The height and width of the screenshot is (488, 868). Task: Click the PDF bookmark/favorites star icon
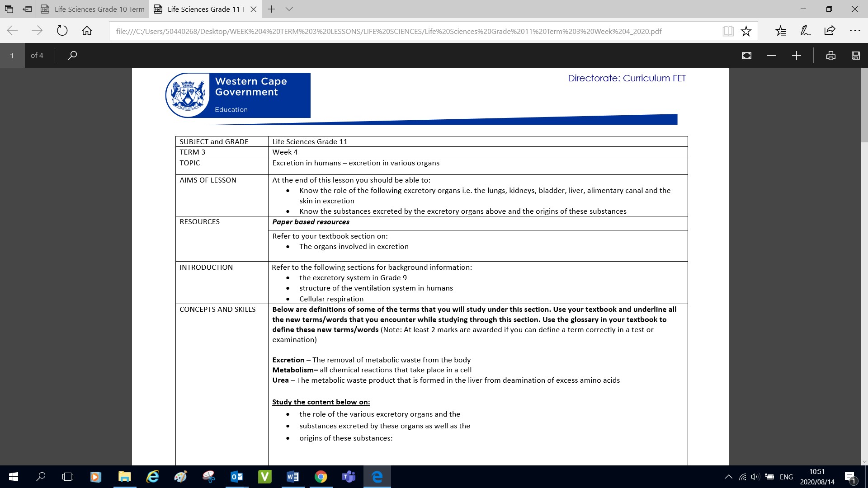746,31
